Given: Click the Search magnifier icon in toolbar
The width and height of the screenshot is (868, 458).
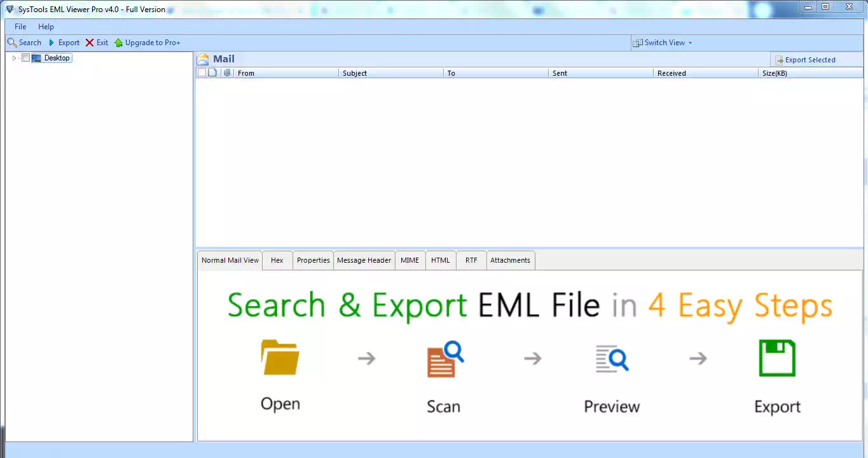Looking at the screenshot, I should (x=11, y=43).
